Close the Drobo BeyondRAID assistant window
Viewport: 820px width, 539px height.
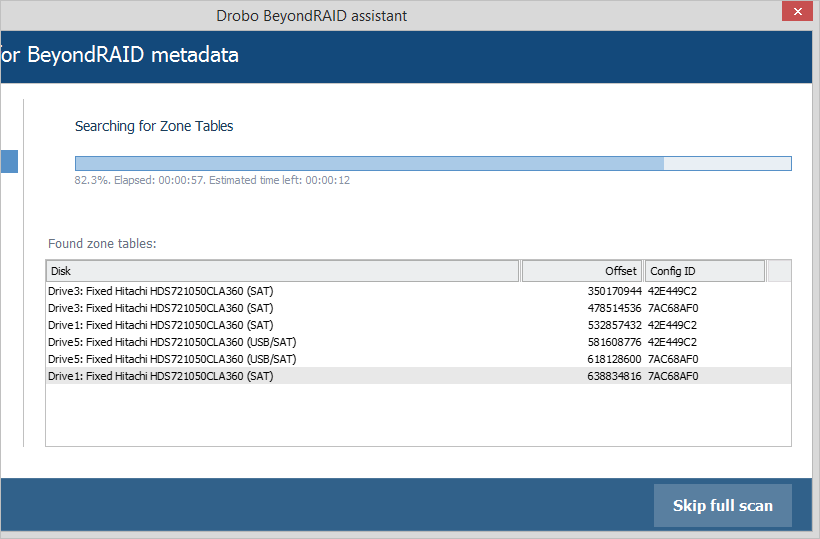click(797, 12)
